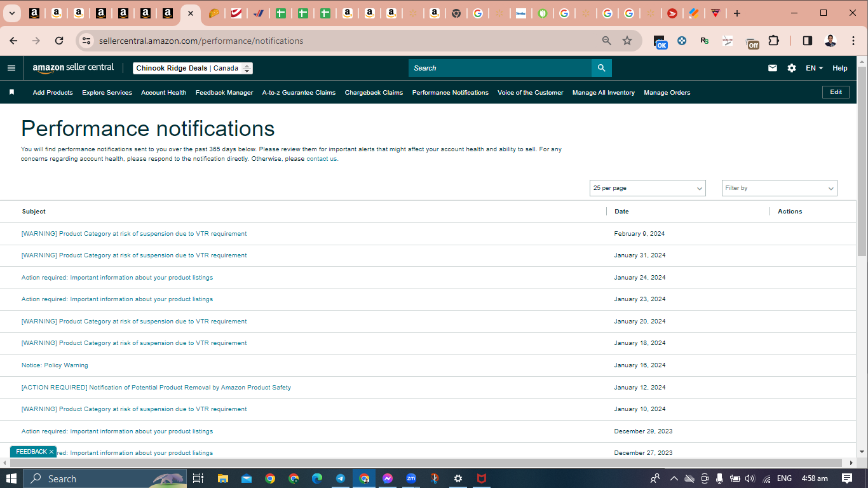Open the Potential Product Removal notification
The width and height of the screenshot is (868, 488).
(156, 388)
